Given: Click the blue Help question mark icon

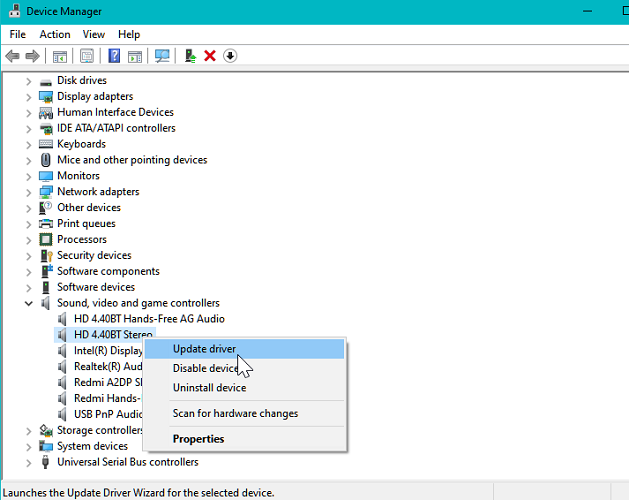Looking at the screenshot, I should [x=114, y=56].
